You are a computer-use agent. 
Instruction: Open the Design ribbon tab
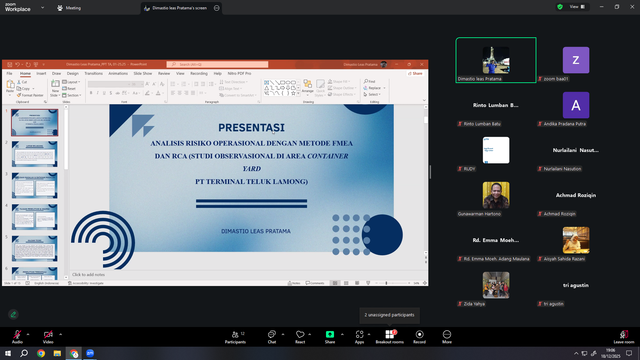73,73
